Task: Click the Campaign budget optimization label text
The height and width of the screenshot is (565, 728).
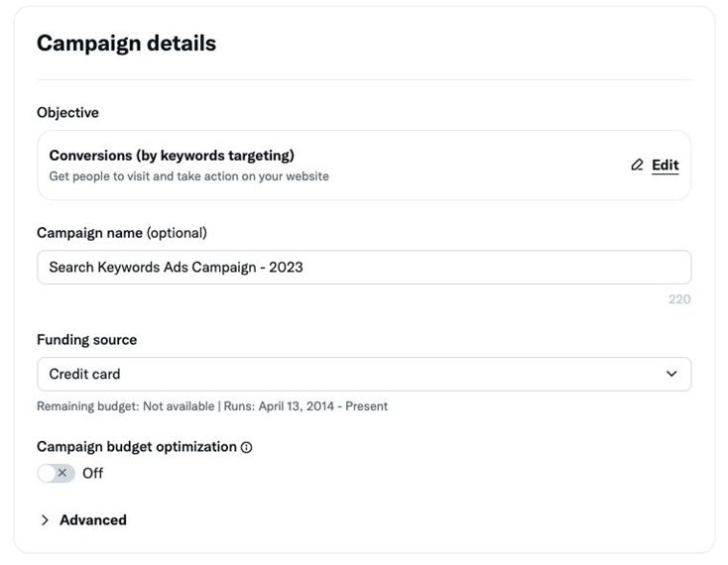Action: point(136,447)
